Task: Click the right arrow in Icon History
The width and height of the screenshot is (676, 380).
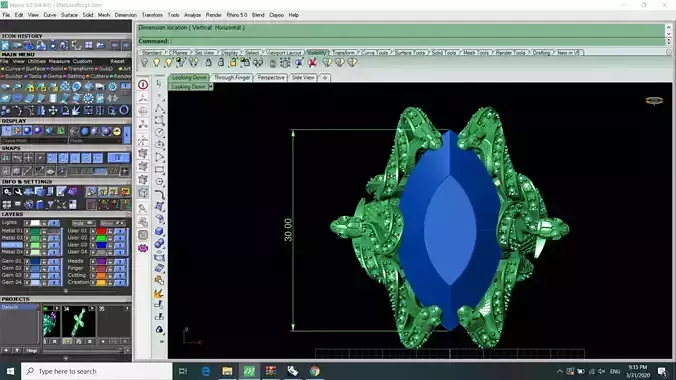Action: coord(125,45)
